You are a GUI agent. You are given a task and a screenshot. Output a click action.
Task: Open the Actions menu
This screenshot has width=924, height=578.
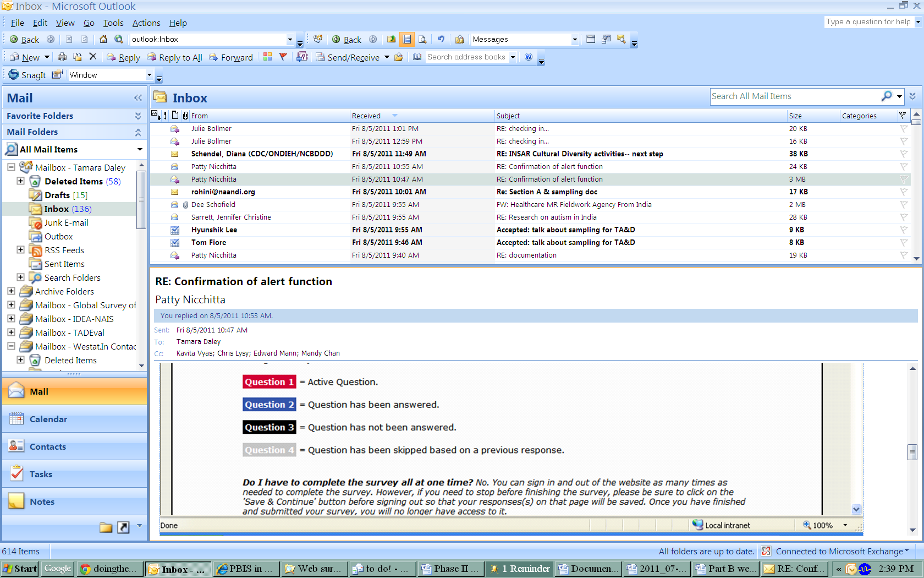[x=146, y=23]
